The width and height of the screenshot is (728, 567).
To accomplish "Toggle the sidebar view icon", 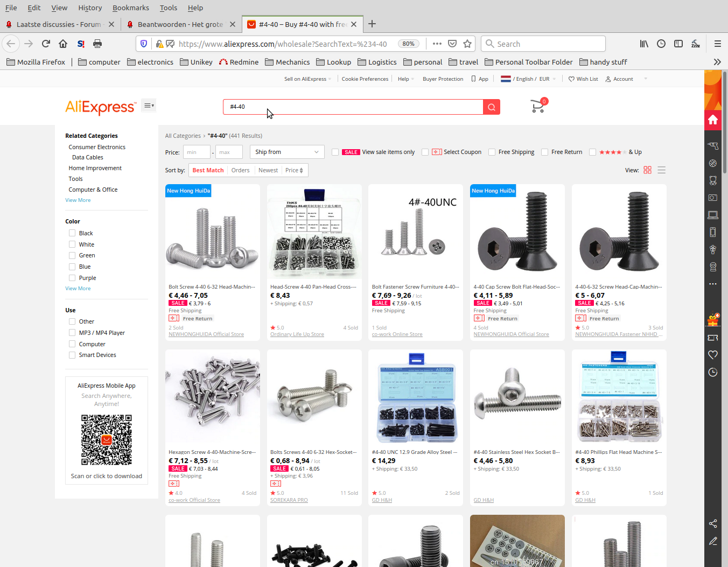I will (678, 44).
